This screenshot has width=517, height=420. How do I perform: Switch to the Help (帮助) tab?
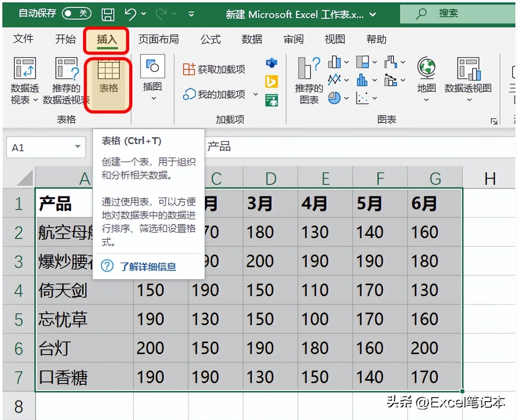pos(376,39)
